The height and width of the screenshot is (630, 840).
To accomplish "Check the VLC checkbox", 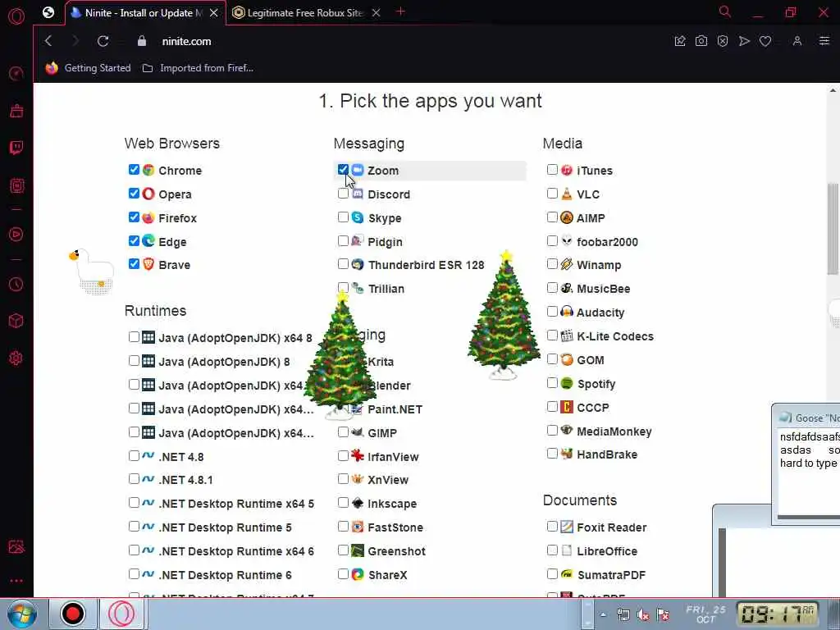I will click(x=552, y=194).
